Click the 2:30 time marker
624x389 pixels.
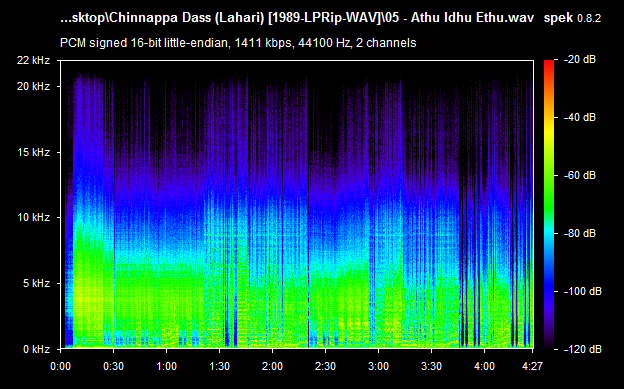point(325,366)
